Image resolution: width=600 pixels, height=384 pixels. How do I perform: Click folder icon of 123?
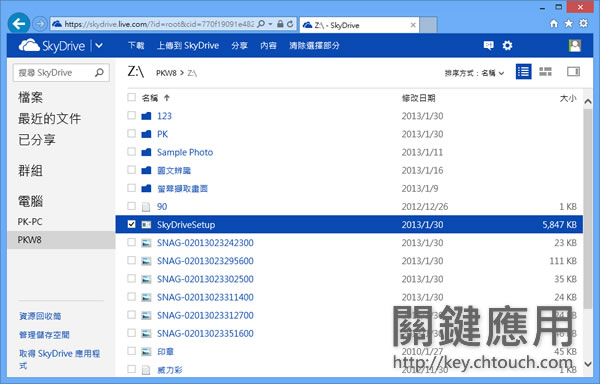click(146, 116)
